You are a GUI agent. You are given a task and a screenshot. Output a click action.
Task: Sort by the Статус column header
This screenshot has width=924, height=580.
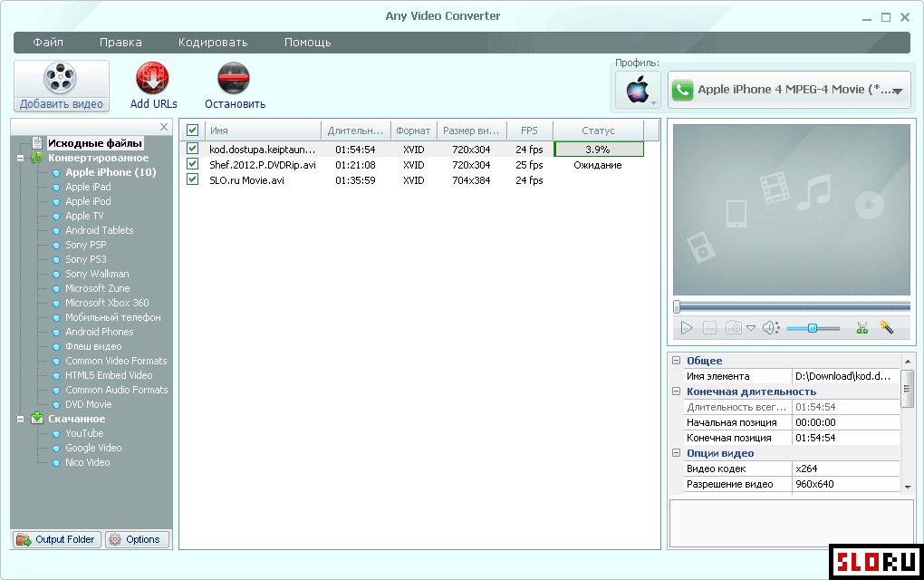(598, 130)
